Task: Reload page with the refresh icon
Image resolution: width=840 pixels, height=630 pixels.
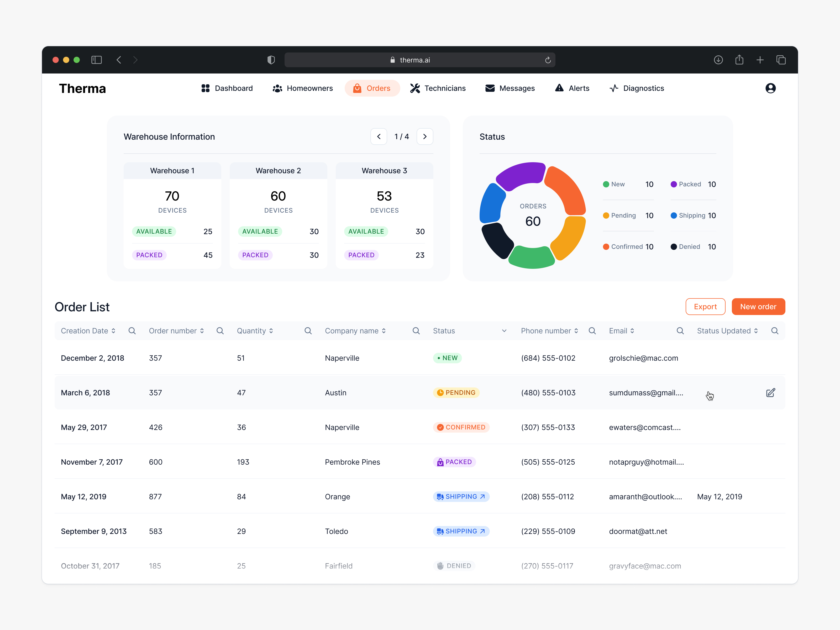Action: 548,60
